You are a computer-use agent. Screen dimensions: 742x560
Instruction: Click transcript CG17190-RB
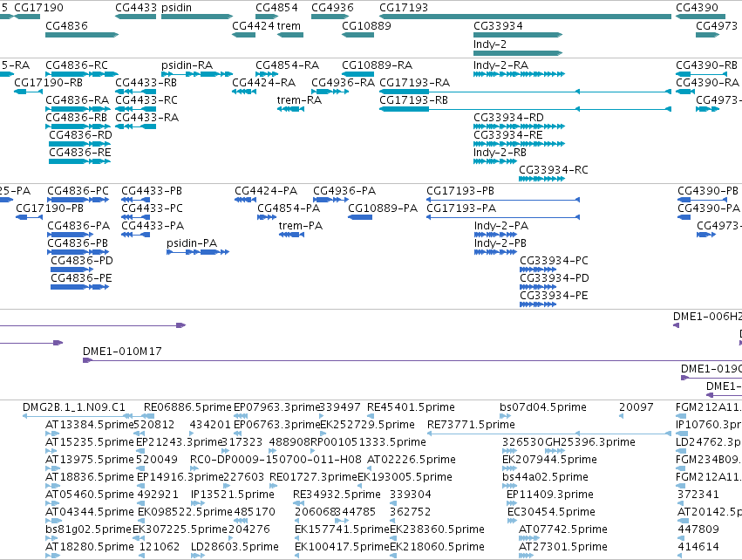coord(48,82)
